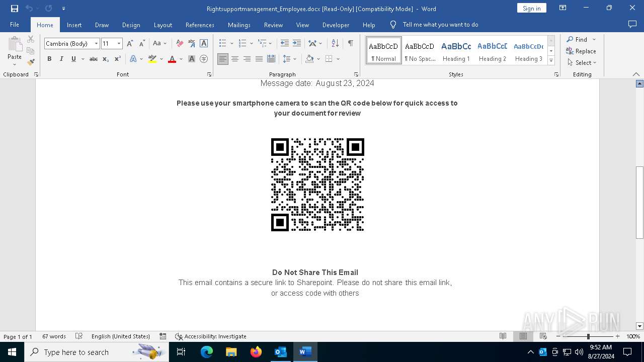Switch to the Insert tab
Image resolution: width=644 pixels, height=362 pixels.
click(74, 25)
